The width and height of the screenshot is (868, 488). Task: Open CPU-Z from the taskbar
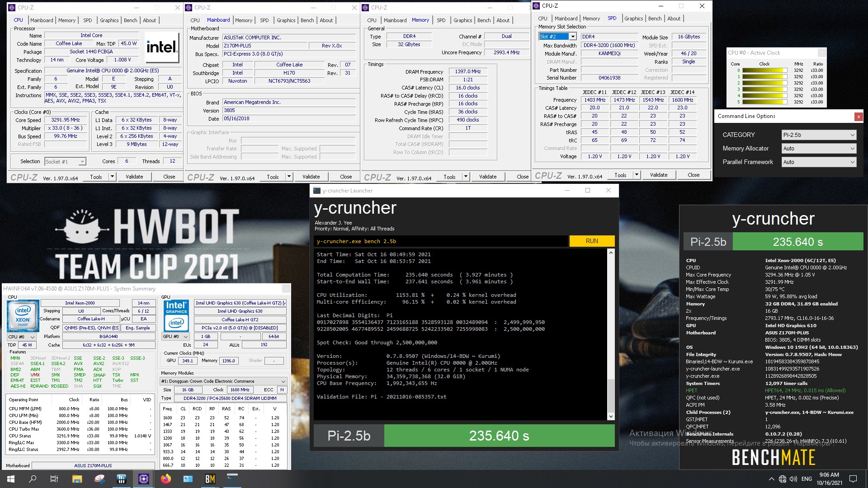point(144,479)
